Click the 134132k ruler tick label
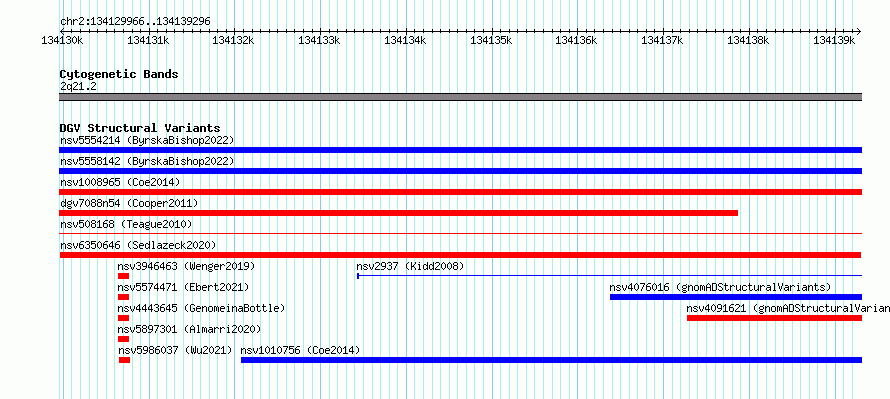Viewport: 890px width, 399px height. click(x=233, y=40)
